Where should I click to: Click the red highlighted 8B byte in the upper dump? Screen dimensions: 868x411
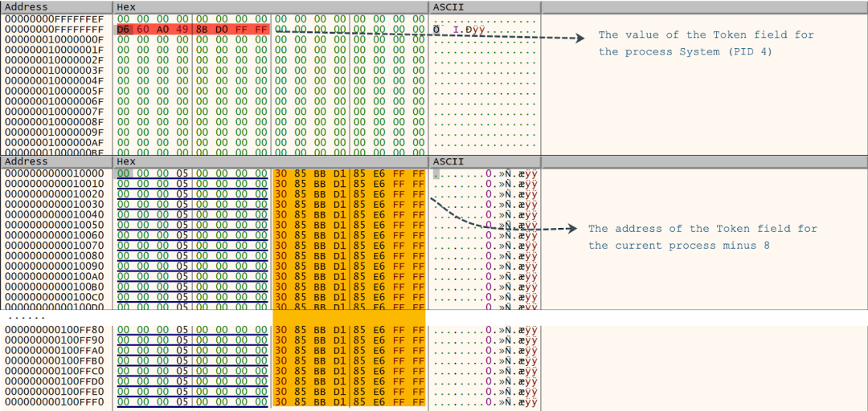tap(202, 29)
